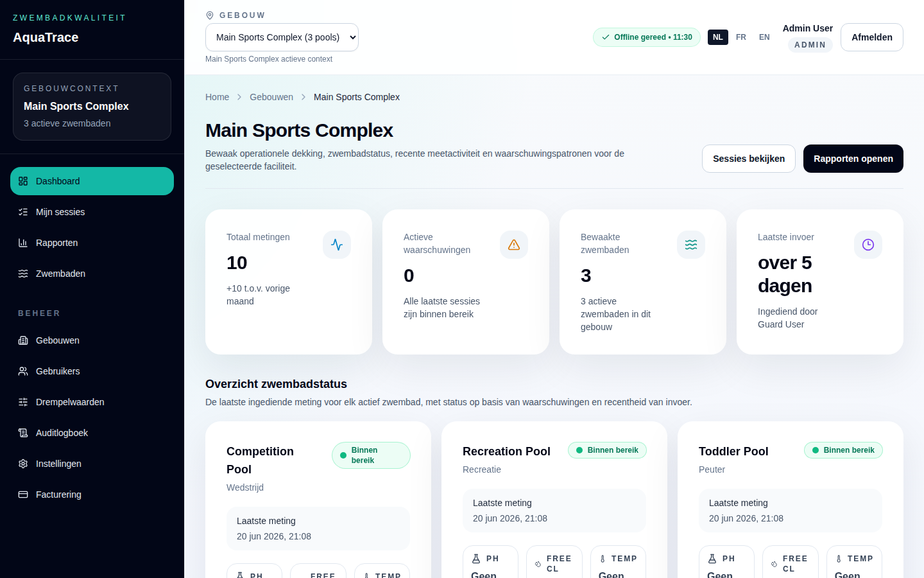
Task: Click Rapporten openen button
Action: 853,159
